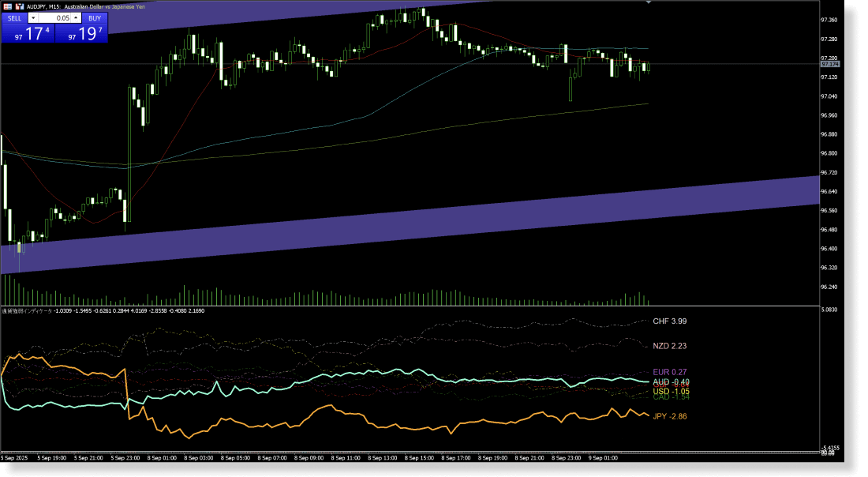Screen dimensions: 868x477
Task: Click the AUD -0.40 currency line label
Action: [x=669, y=381]
